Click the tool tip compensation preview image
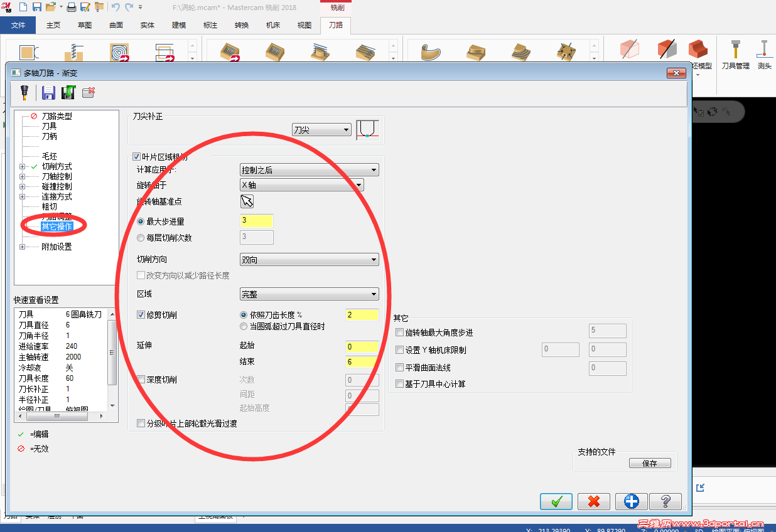 tap(367, 129)
